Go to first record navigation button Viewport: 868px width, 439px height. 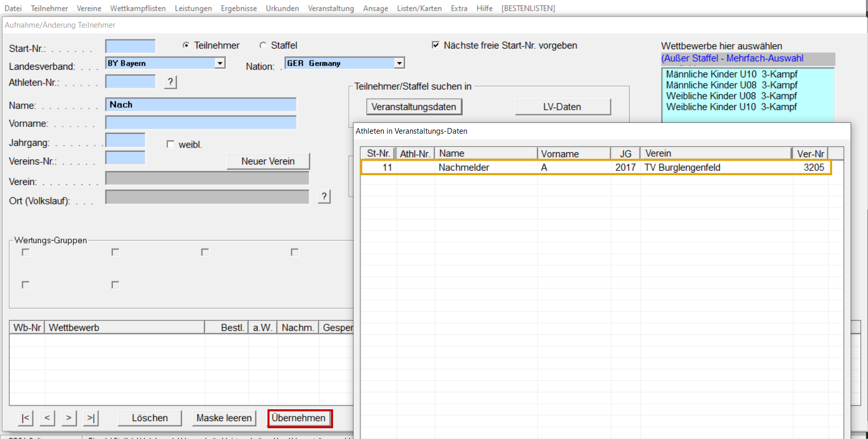[26, 418]
